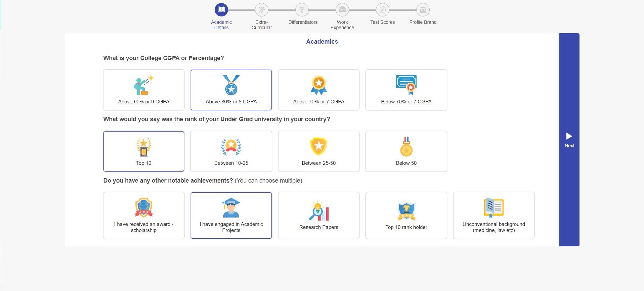Click the trophy star icon for Top 10
644x291 pixels.
click(144, 147)
